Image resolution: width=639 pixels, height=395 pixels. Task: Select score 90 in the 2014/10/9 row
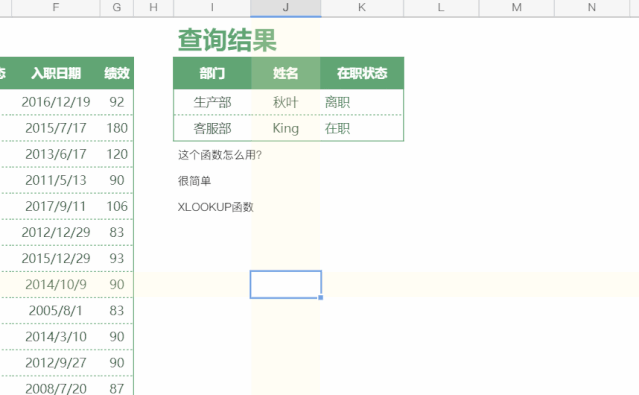click(x=117, y=285)
